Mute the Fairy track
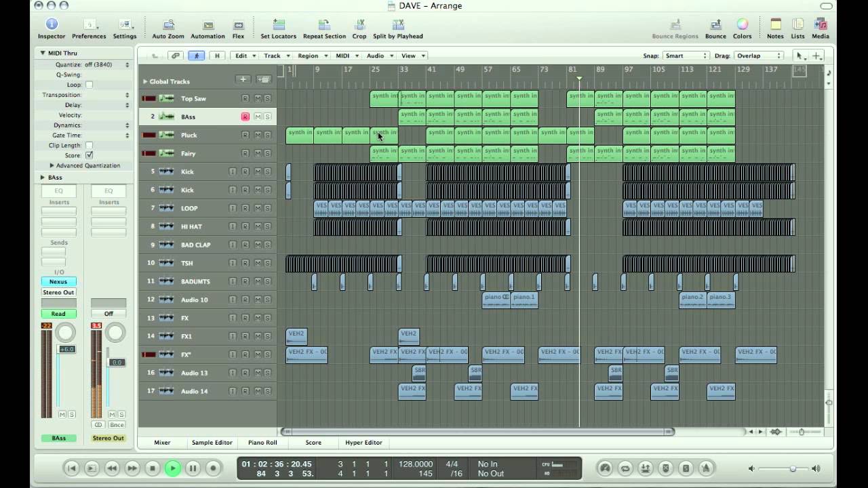This screenshot has height=488, width=868. (257, 153)
